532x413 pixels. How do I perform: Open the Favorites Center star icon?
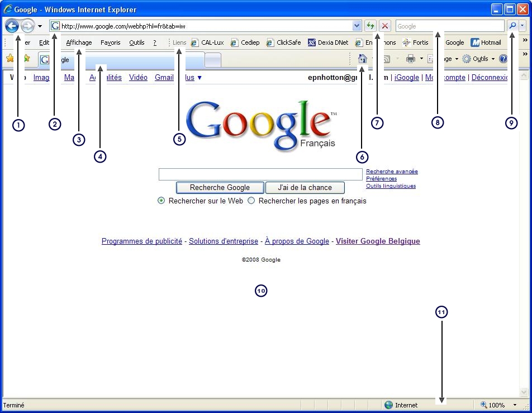9,59
